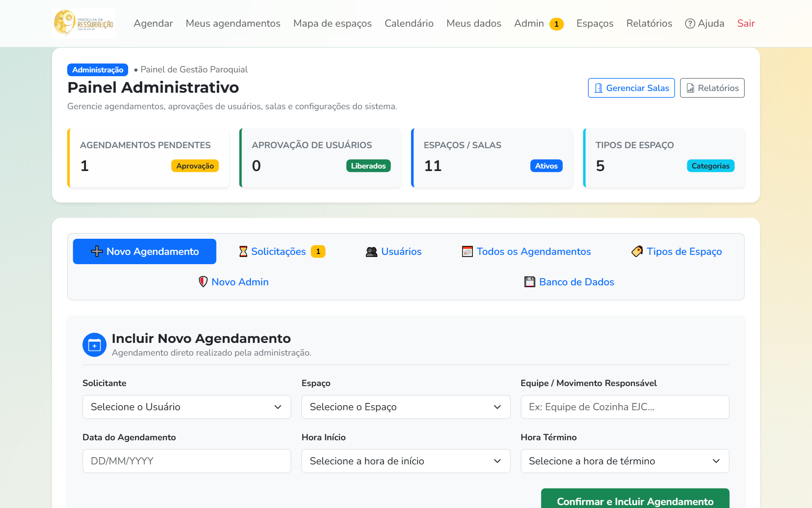812x508 pixels.
Task: Click the people icon beside Usuários
Action: [371, 251]
